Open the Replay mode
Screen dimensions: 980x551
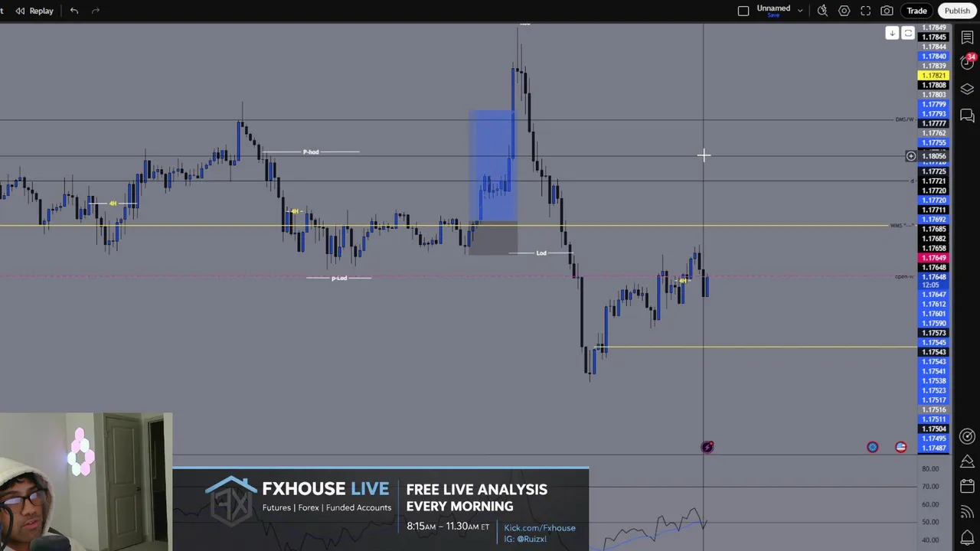tap(34, 11)
